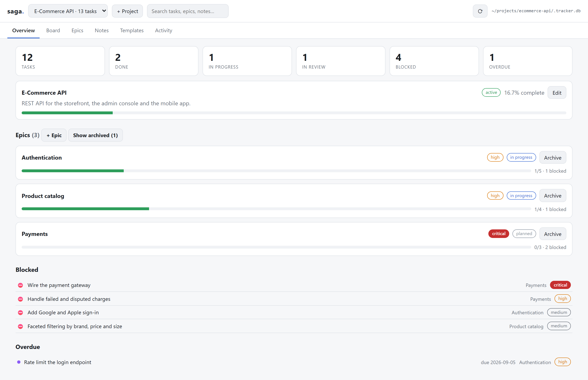Click the critical badge on Payments epic

coord(498,234)
